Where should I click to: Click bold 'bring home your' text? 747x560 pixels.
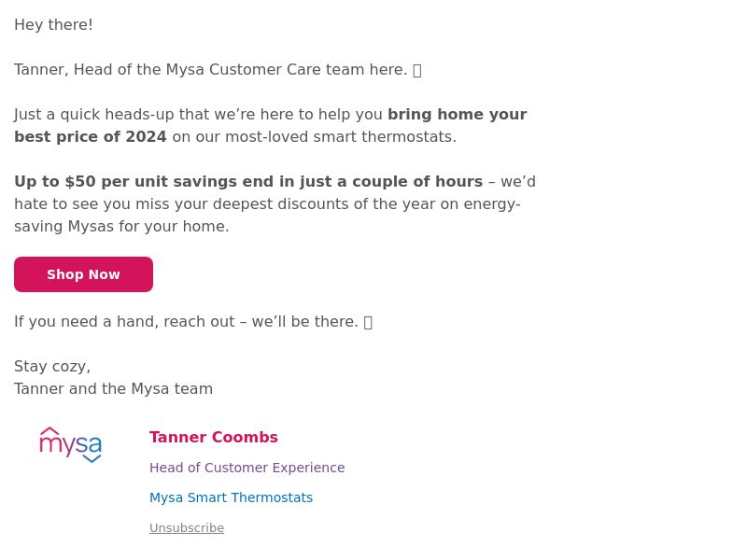coord(457,115)
